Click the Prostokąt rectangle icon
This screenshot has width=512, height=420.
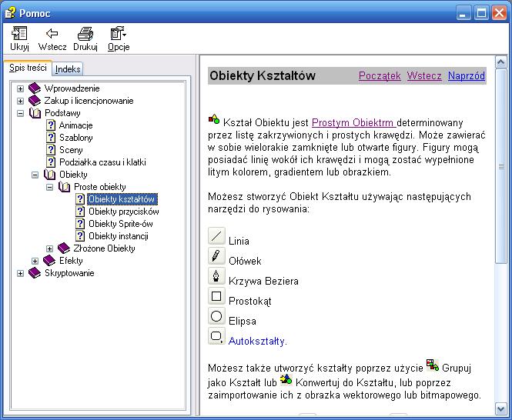point(216,296)
